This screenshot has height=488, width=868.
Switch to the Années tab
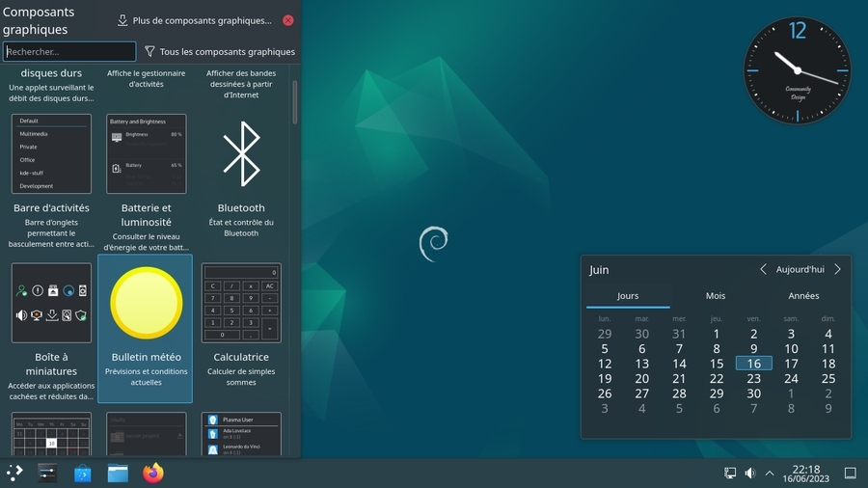803,296
